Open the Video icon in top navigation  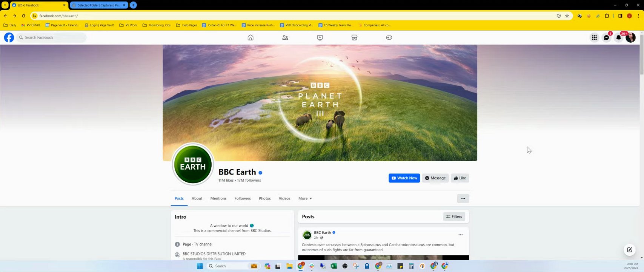[x=320, y=37]
